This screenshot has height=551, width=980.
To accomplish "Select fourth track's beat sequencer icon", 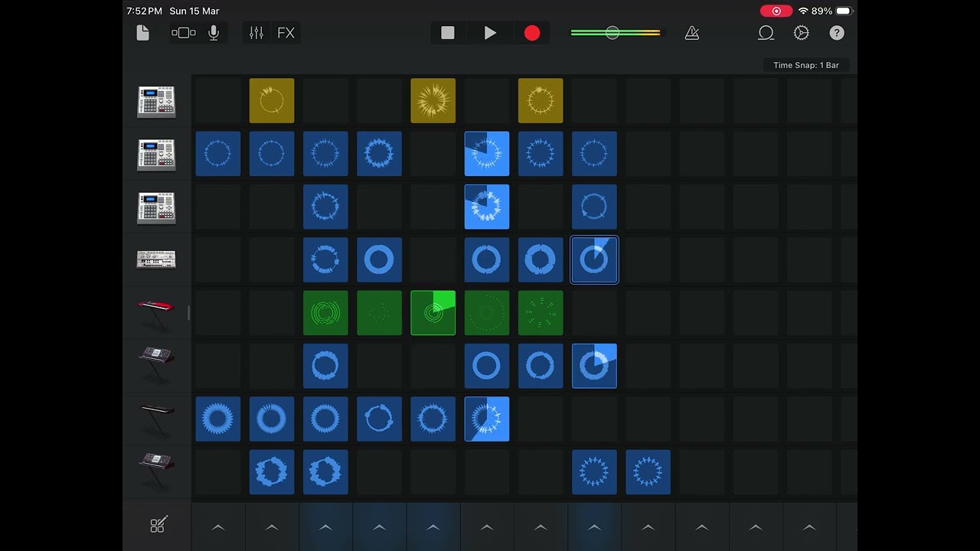I will click(156, 260).
